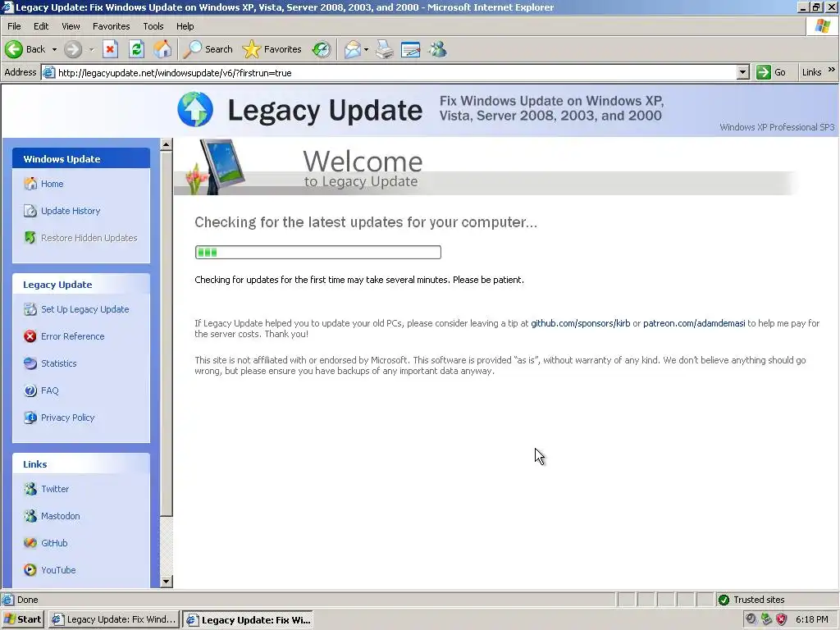Viewport: 840px width, 630px height.
Task: Click the sidebar scrollbar down arrow
Action: click(166, 582)
